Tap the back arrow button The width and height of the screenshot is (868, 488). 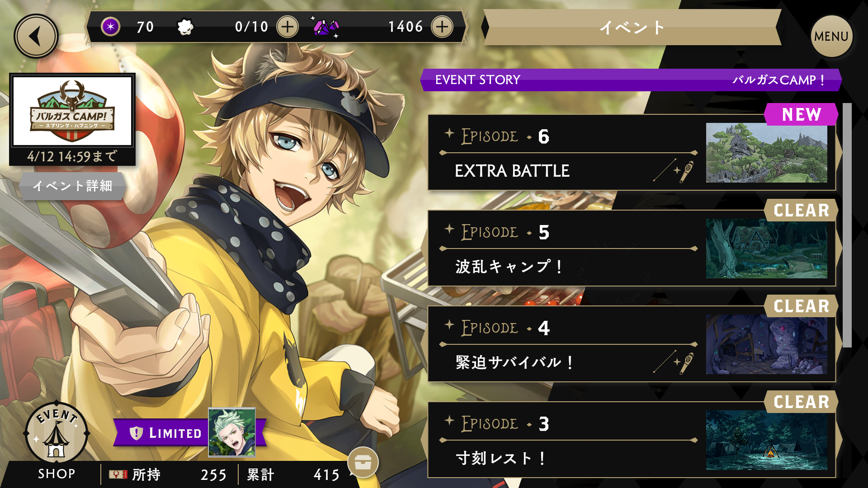[36, 36]
